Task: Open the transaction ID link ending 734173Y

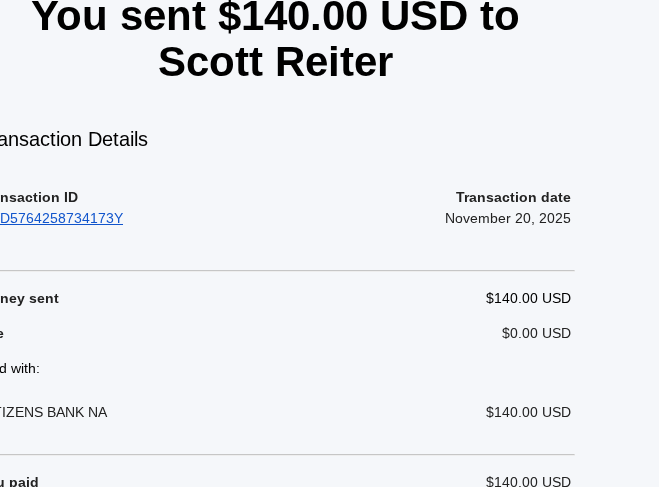Action: 61,218
